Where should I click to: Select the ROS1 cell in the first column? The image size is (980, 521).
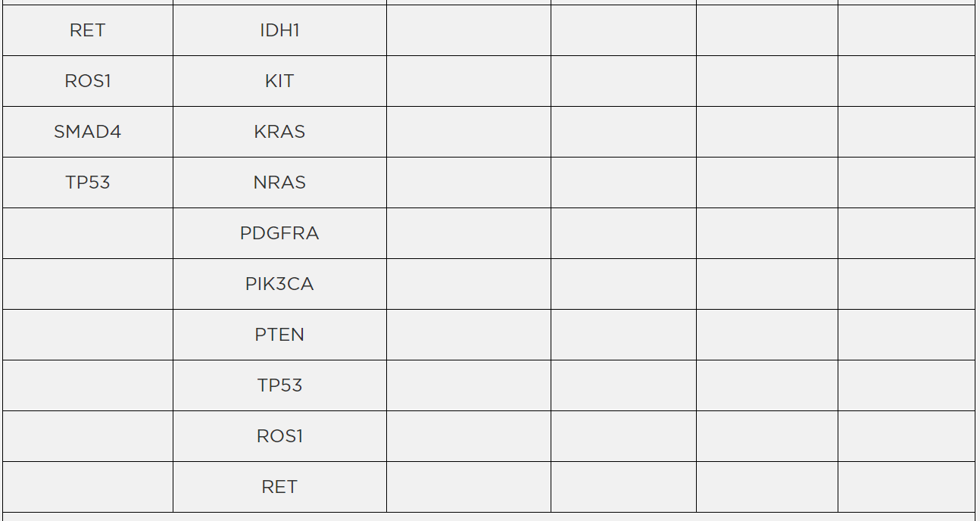coord(88,81)
